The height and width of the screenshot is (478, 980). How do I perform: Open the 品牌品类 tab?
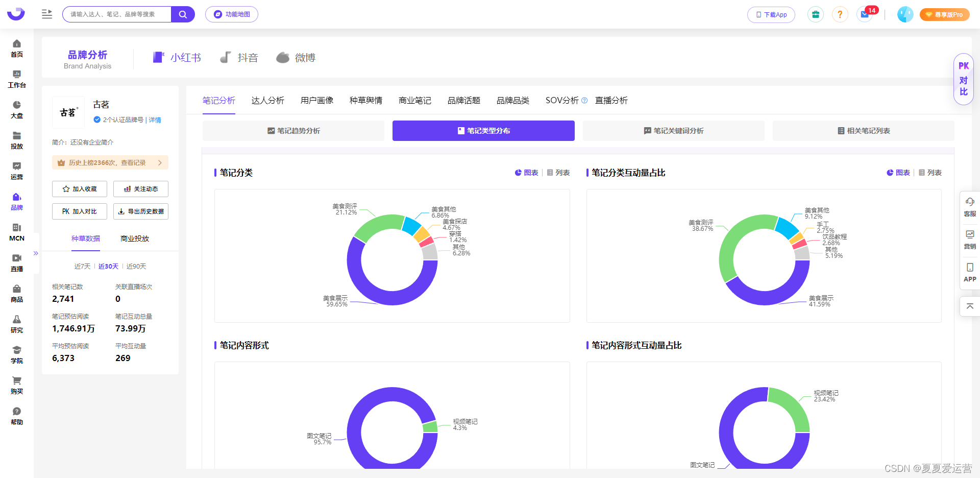pos(513,101)
